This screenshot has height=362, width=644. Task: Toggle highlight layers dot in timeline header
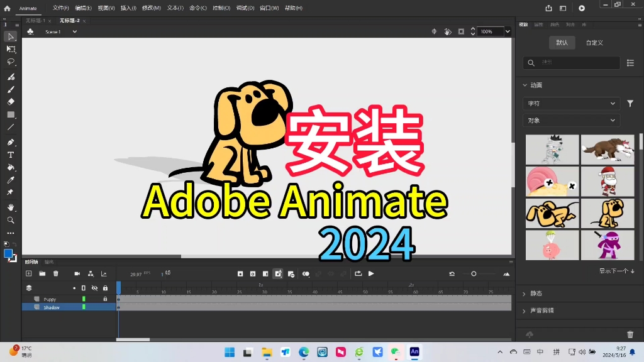click(x=74, y=288)
